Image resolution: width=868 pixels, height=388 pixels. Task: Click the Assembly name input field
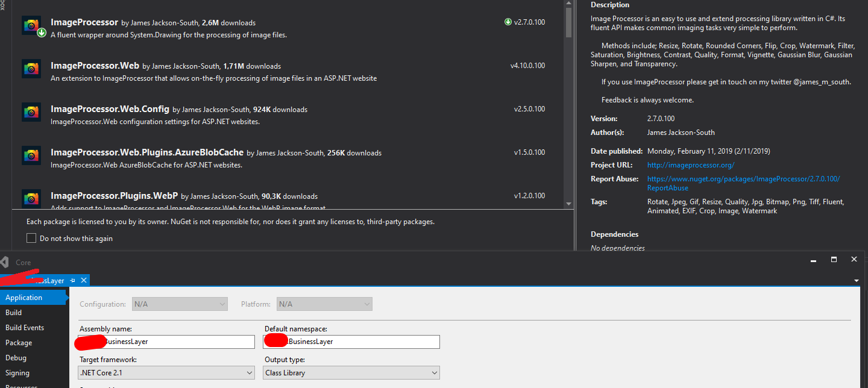click(x=167, y=342)
